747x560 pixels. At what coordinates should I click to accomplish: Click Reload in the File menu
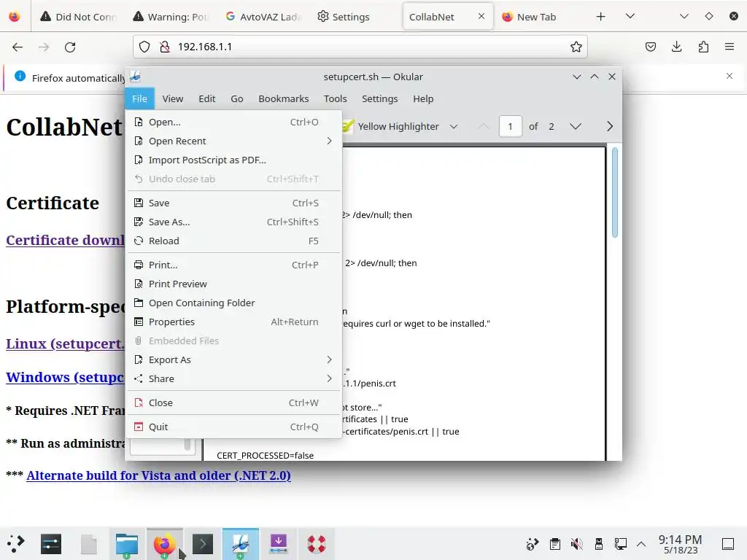233,241
